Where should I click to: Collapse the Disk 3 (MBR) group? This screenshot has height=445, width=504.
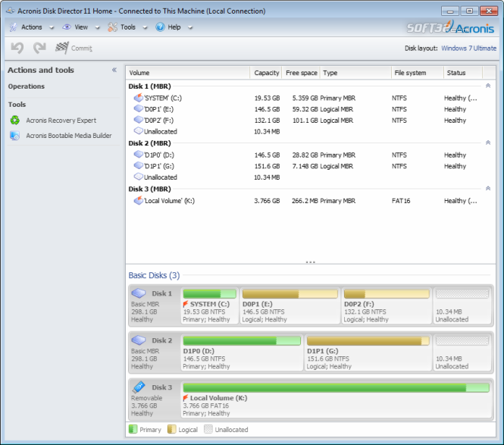click(x=488, y=189)
